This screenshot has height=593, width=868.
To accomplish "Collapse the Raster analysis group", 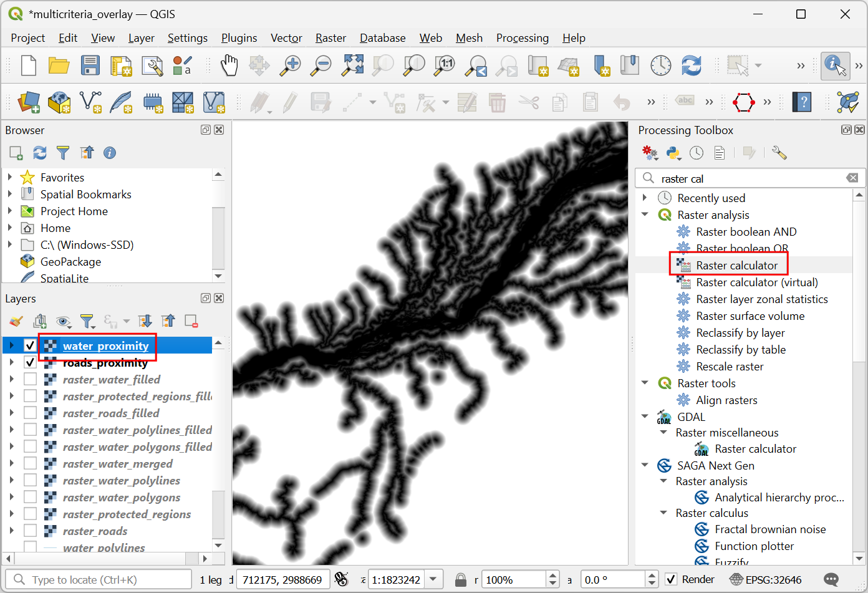I will coord(645,215).
